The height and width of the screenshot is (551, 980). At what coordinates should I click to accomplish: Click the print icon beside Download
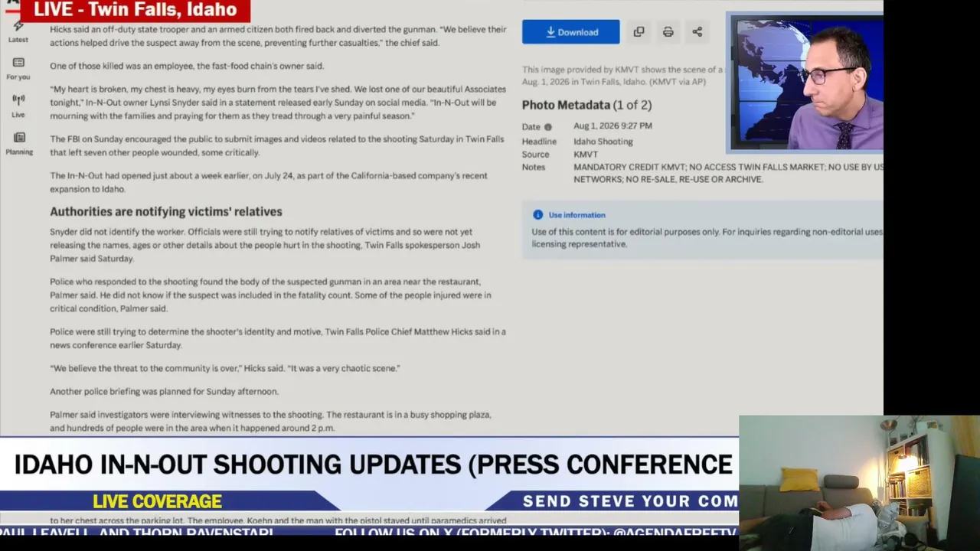click(668, 32)
